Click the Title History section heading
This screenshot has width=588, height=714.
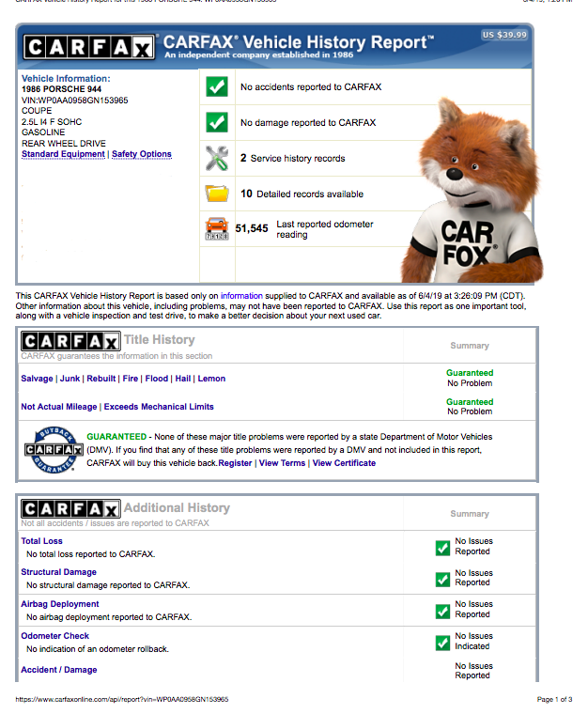click(160, 340)
